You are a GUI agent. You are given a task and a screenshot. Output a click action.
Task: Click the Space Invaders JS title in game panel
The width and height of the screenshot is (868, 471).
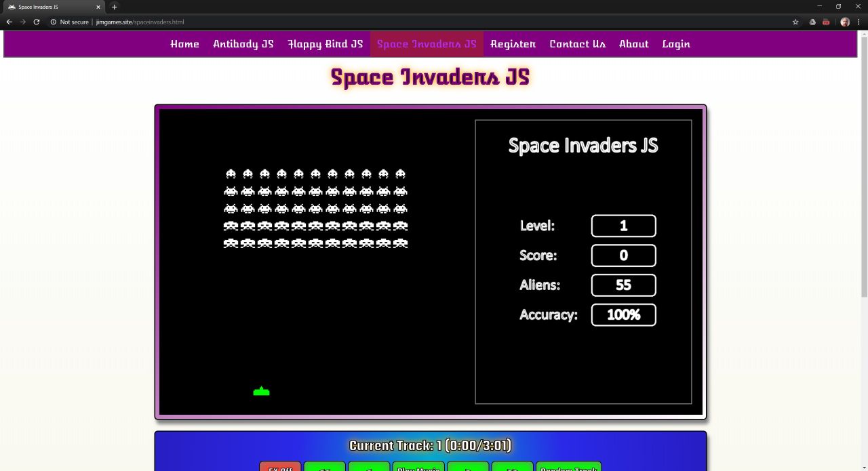click(583, 146)
